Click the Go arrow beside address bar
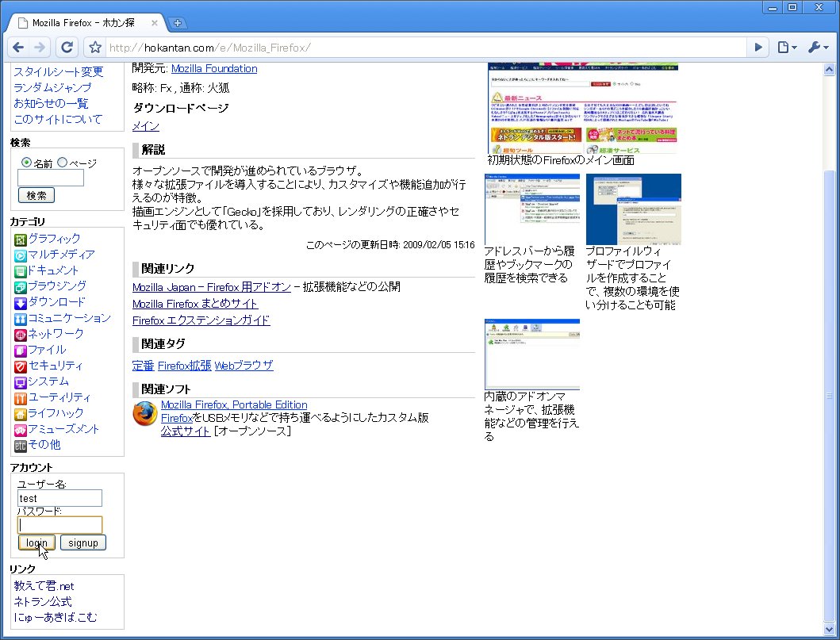Image resolution: width=840 pixels, height=640 pixels. coord(758,48)
